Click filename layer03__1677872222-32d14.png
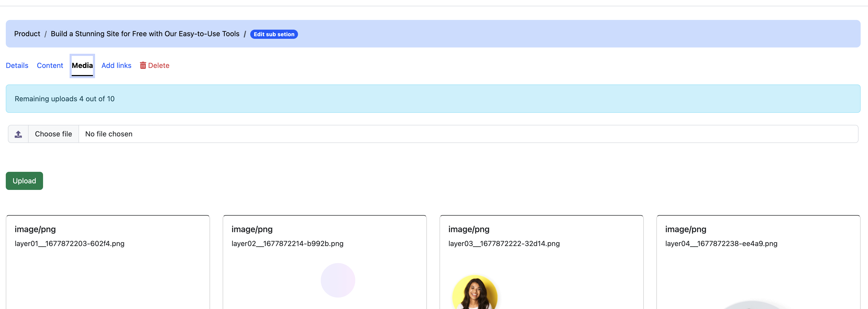The width and height of the screenshot is (868, 309). [x=504, y=243]
